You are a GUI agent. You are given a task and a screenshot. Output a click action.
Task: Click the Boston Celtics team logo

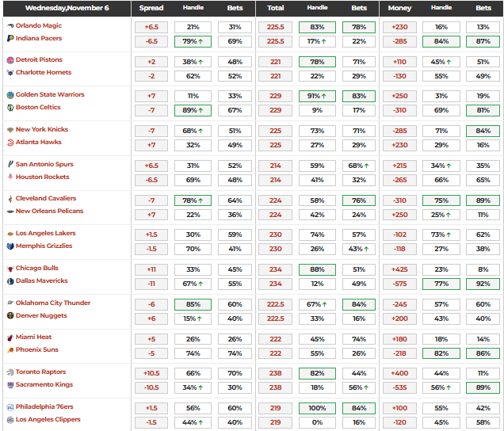(10, 107)
